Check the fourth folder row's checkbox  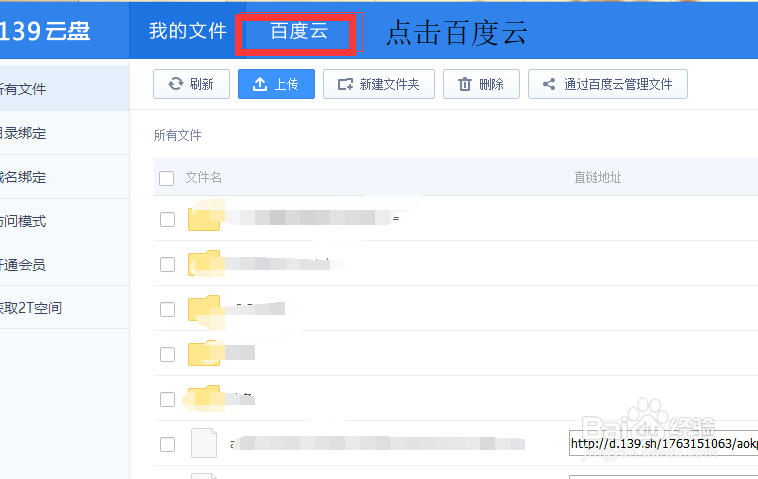click(x=167, y=354)
